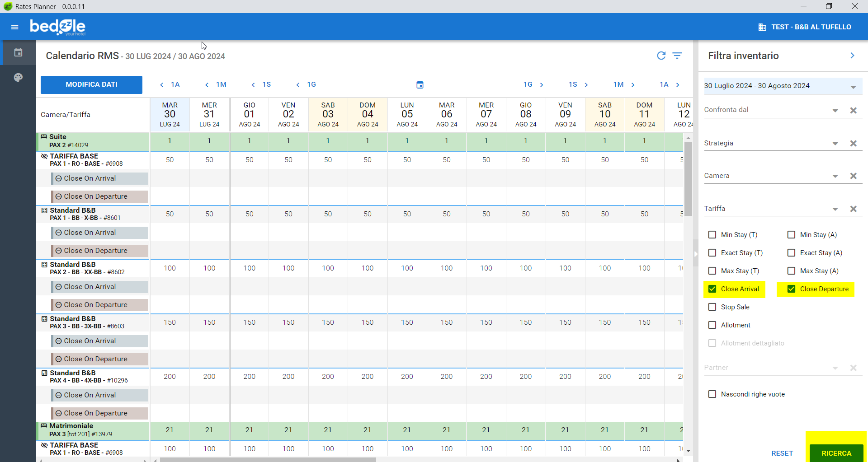Clear the Camera selection
The width and height of the screenshot is (868, 462).
pos(854,176)
